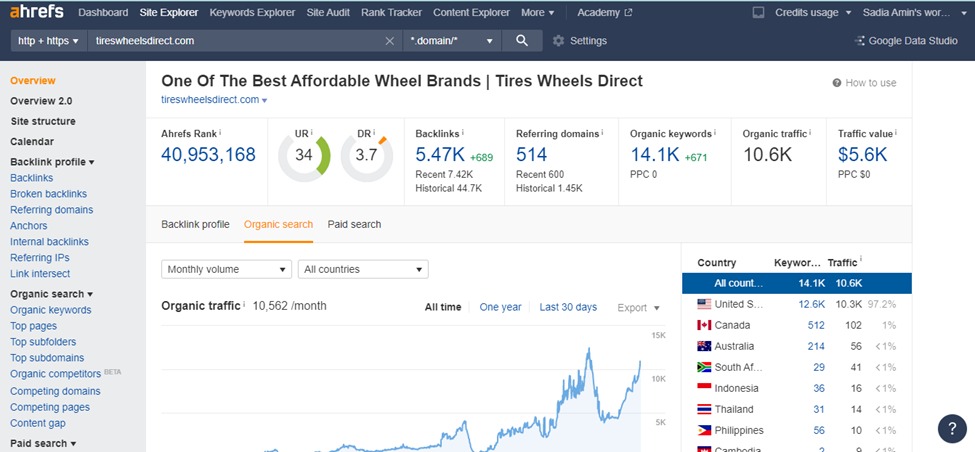The width and height of the screenshot is (975, 452).
Task: Click the Credits usage monitor icon
Action: click(x=758, y=13)
